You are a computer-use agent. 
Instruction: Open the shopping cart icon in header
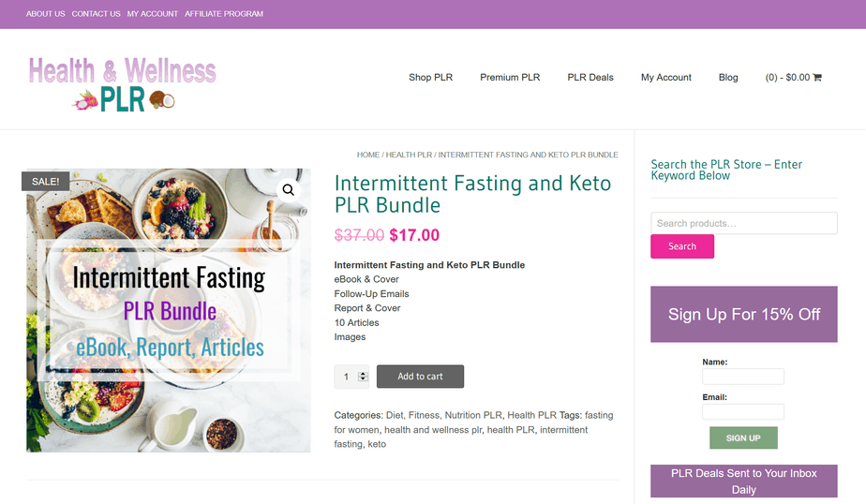click(817, 77)
